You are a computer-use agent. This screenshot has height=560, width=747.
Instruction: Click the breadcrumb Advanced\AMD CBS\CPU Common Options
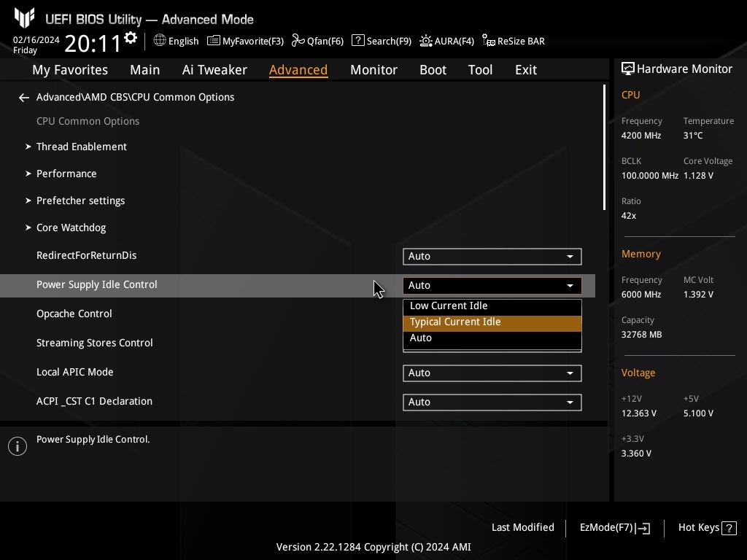(x=135, y=97)
